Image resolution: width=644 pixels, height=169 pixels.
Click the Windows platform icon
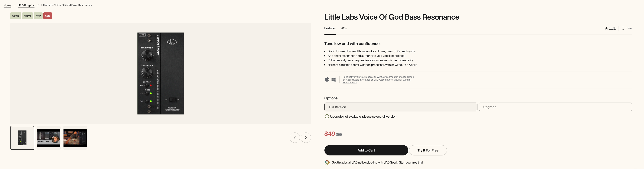tap(333, 80)
